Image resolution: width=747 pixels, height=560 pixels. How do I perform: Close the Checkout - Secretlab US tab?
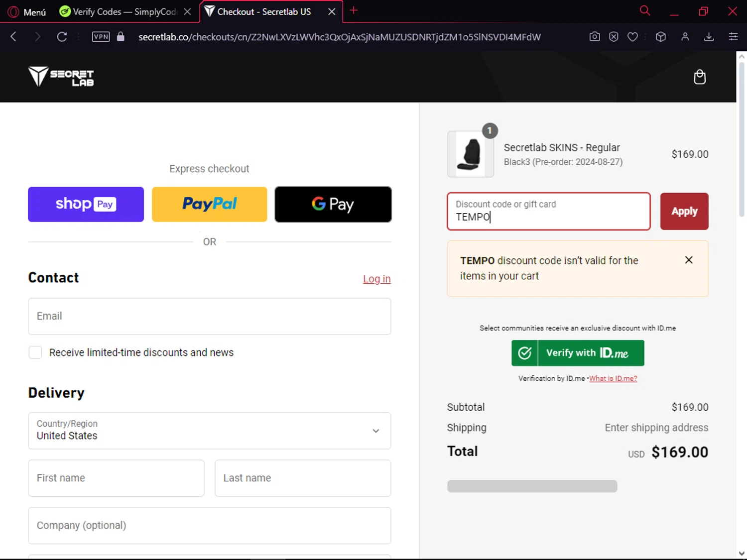[332, 11]
